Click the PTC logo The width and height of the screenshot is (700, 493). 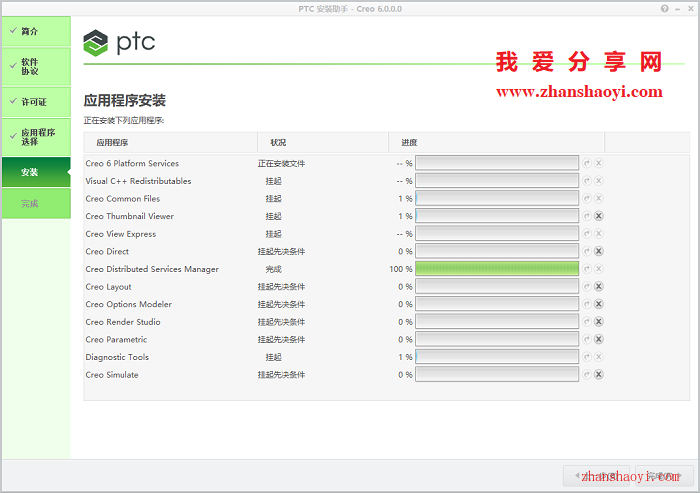tap(119, 43)
